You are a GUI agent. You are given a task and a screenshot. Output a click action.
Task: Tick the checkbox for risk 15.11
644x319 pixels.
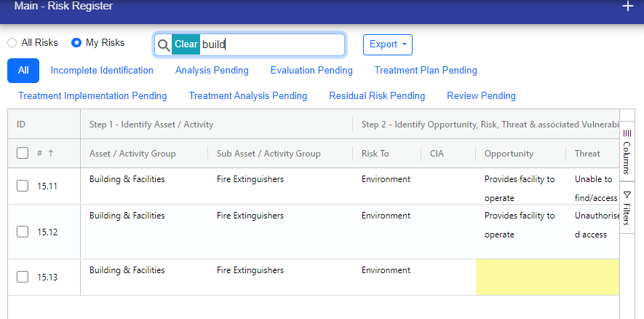point(23,186)
